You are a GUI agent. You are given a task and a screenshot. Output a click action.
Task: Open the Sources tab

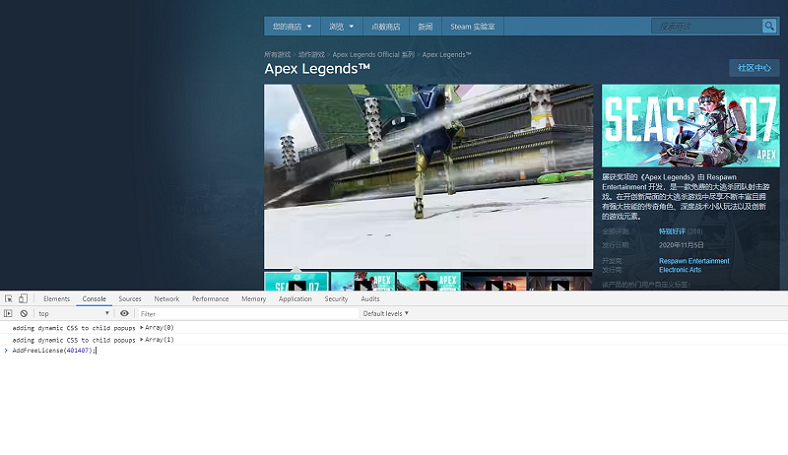(x=130, y=299)
